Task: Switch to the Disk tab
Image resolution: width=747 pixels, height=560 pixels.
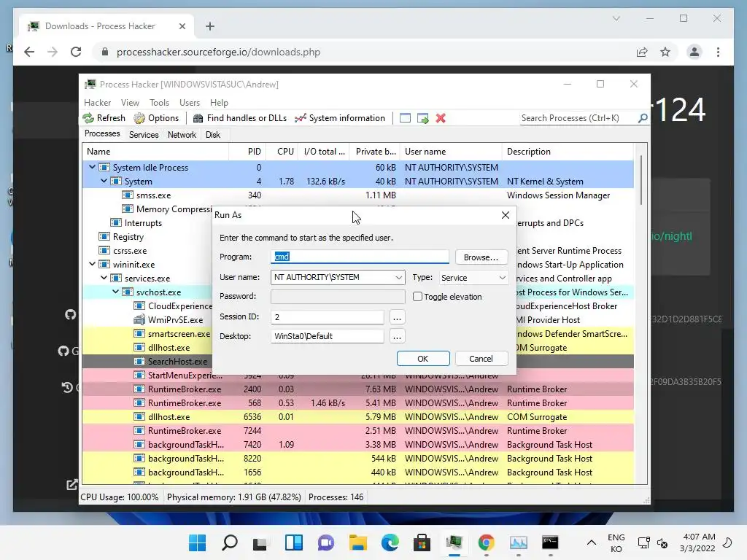Action: click(213, 135)
